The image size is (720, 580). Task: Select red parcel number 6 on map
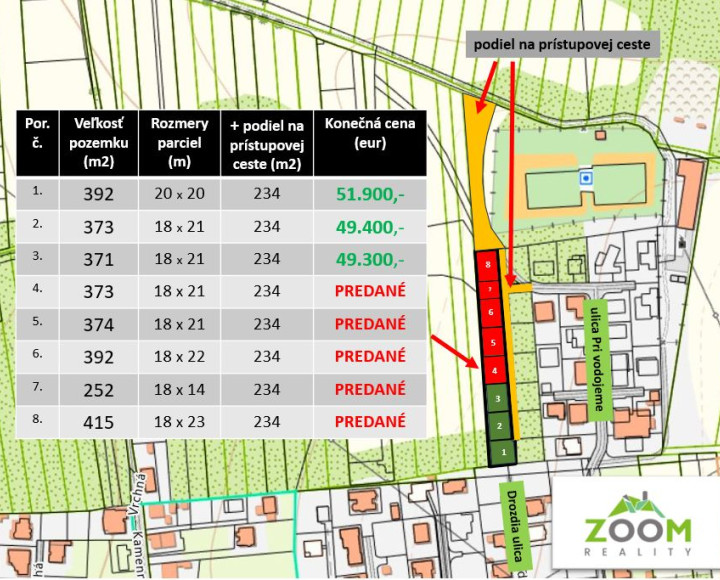point(489,312)
